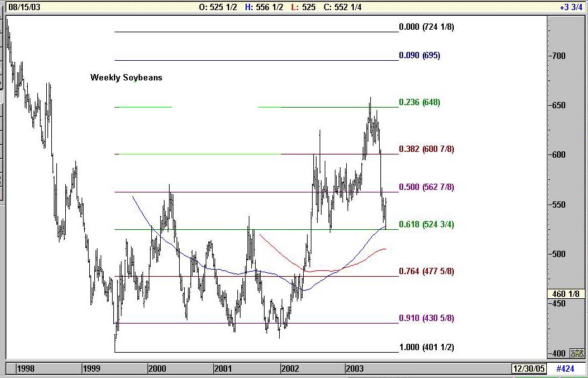Select the 0.764 (477 5/8) Fibonacci label
The image size is (588, 378).
point(427,272)
